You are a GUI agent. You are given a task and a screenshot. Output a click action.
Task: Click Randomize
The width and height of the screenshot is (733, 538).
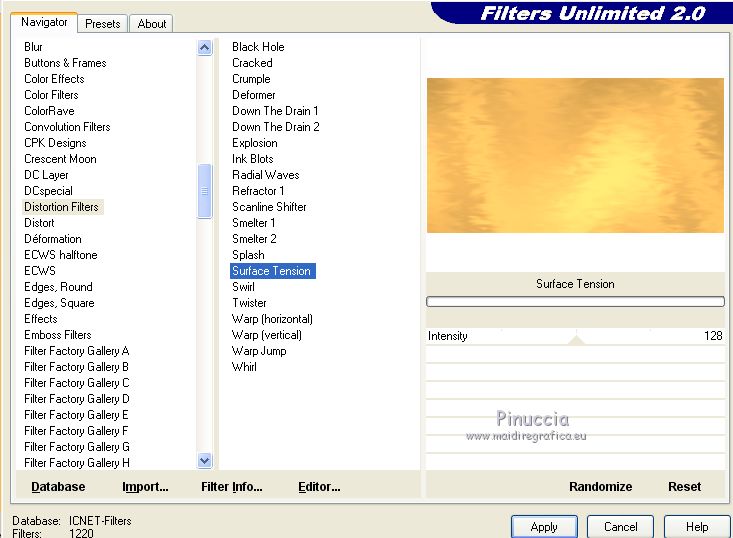coord(600,487)
